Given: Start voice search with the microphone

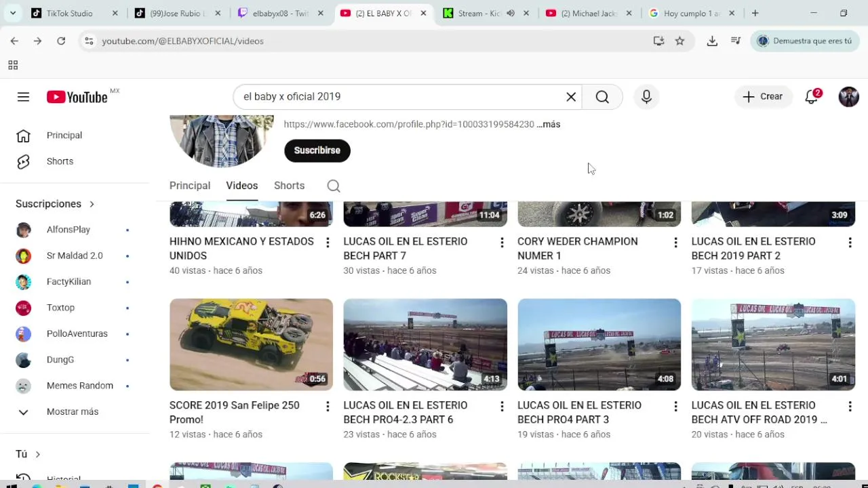Looking at the screenshot, I should pyautogui.click(x=646, y=97).
